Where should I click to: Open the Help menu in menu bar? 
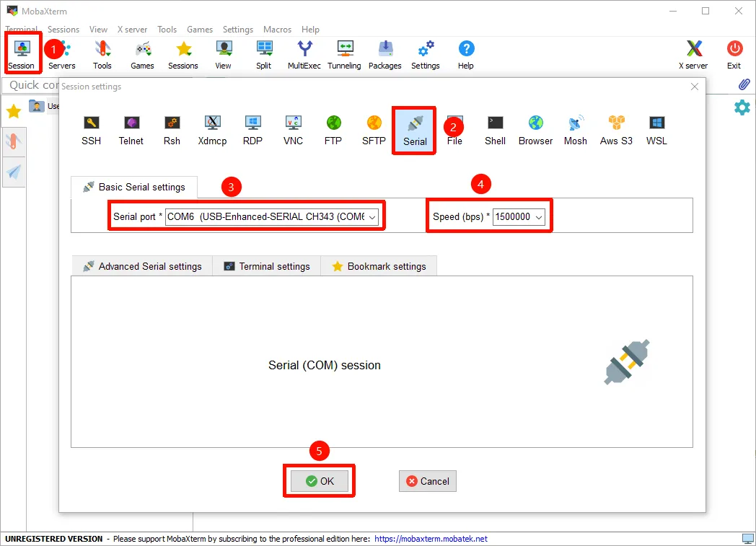310,30
